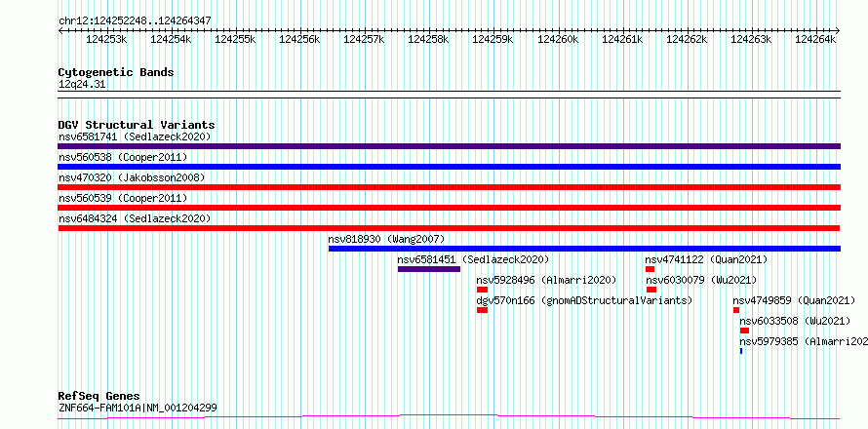
Task: Select the small red nsv4741122 bar
Action: pos(650,269)
